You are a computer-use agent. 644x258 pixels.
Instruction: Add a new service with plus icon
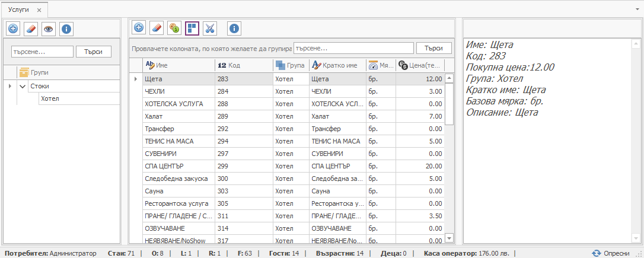coord(139,27)
